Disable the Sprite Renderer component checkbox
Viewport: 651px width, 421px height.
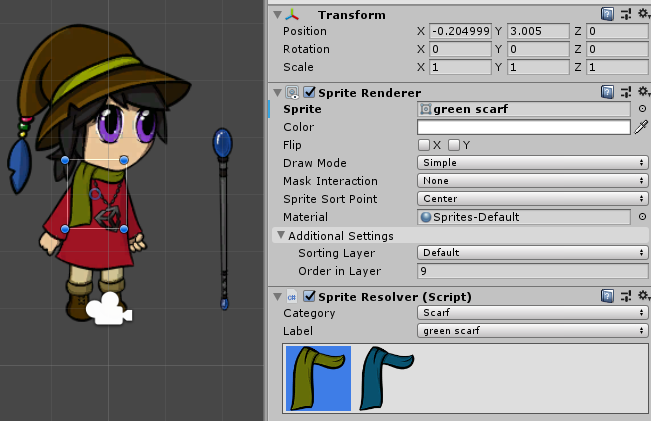pyautogui.click(x=309, y=92)
